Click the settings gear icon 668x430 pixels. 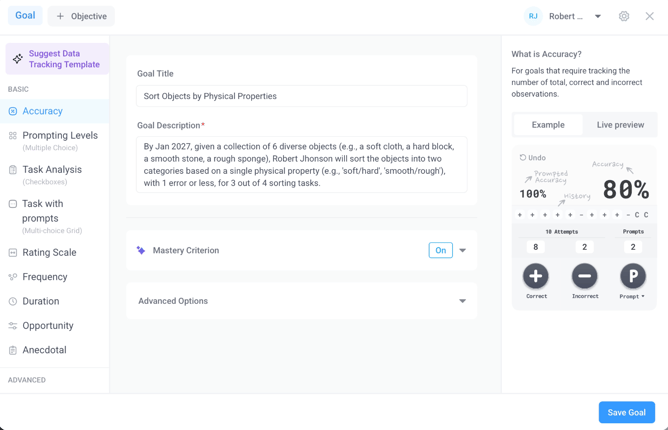pyautogui.click(x=624, y=16)
